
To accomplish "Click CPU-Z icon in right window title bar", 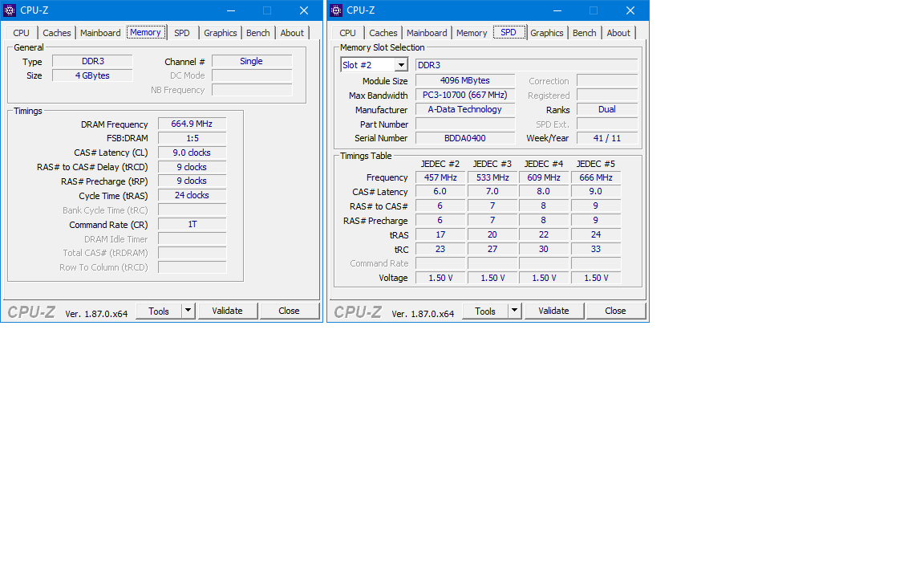I will click(336, 10).
